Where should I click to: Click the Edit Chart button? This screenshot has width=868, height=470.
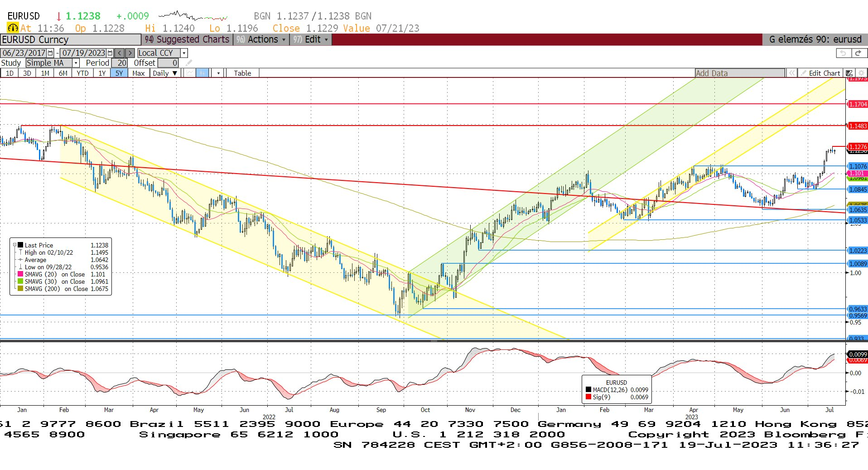820,73
